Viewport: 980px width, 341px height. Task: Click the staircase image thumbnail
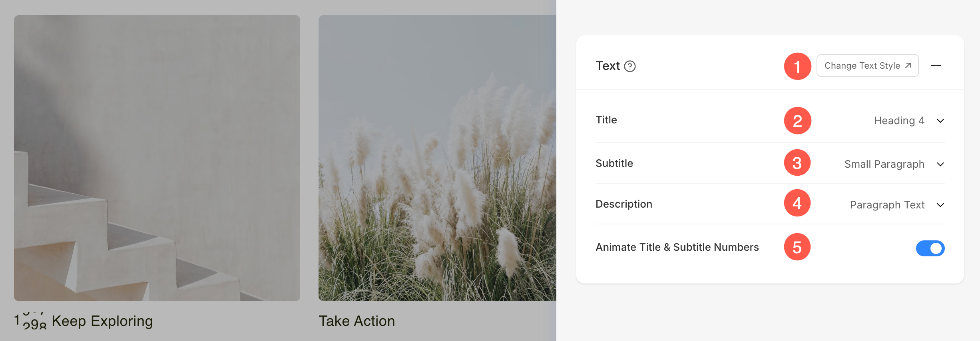[157, 158]
